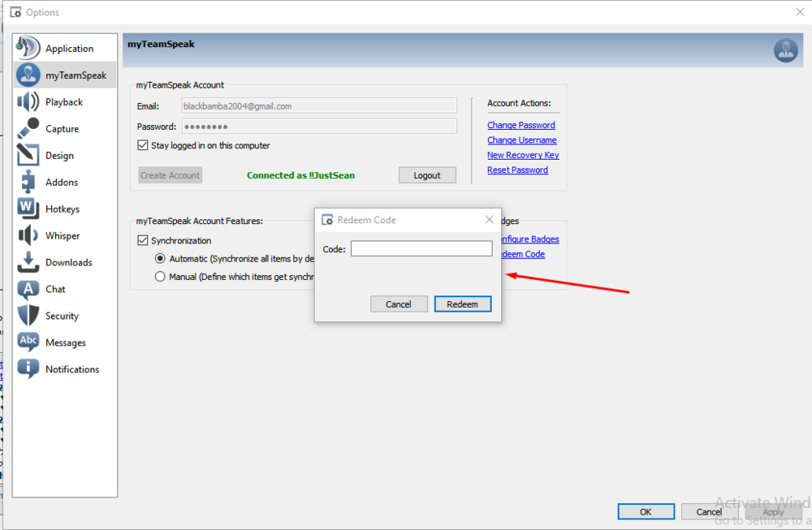Select Manual synchronization radio option
The height and width of the screenshot is (530, 812).
click(x=160, y=277)
